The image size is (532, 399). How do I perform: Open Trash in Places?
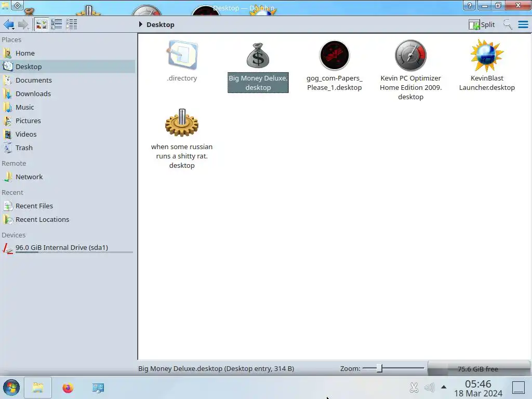click(68, 148)
